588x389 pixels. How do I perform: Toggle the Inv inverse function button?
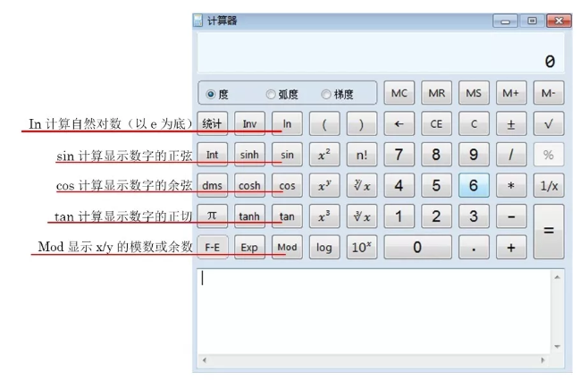coord(249,124)
